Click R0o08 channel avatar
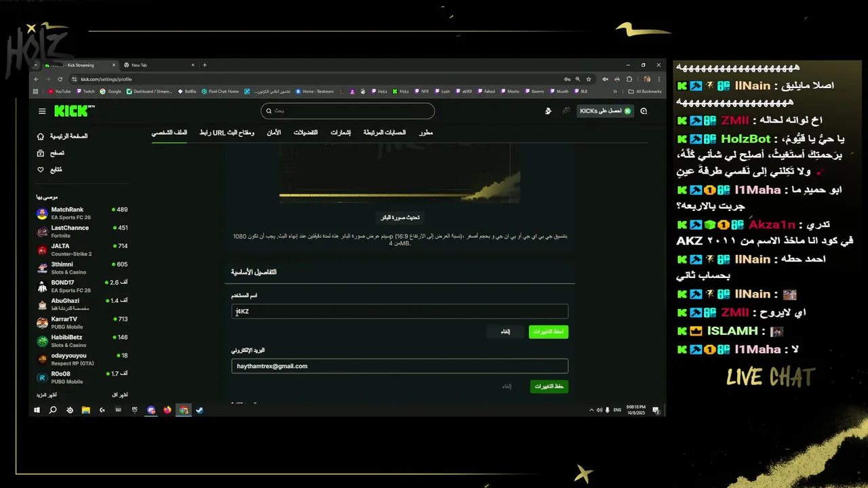868x488 pixels. 42,378
